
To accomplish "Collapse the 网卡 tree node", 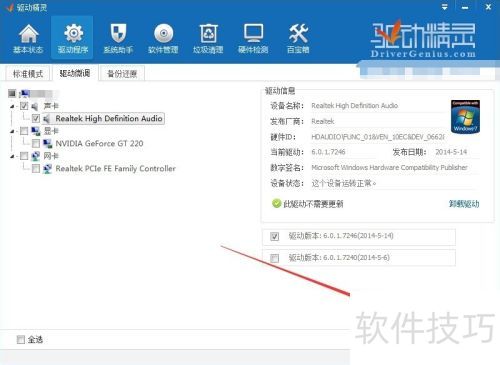I will click(x=12, y=157).
